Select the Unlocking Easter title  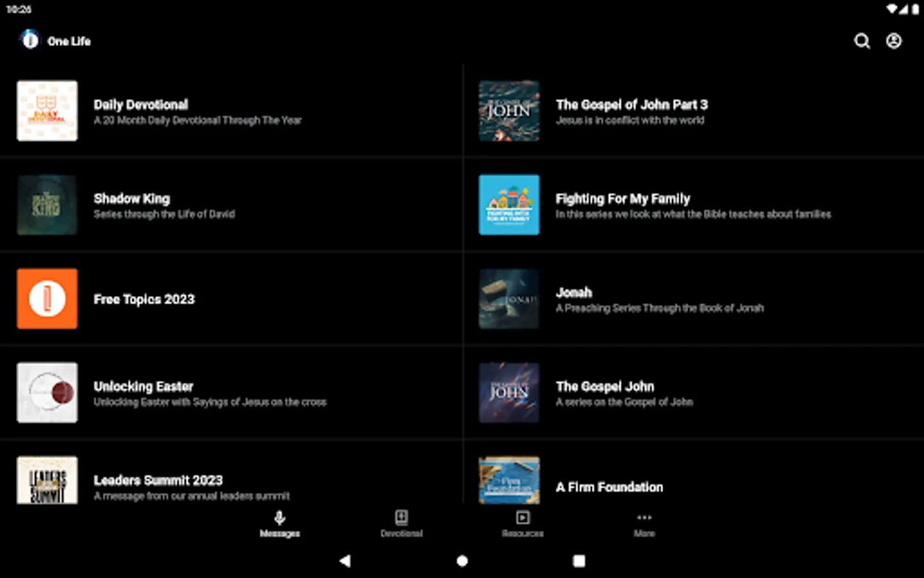point(144,387)
